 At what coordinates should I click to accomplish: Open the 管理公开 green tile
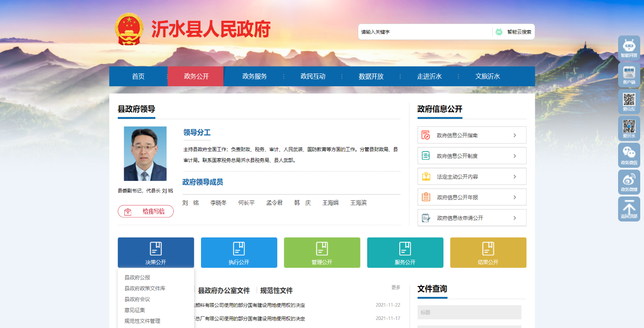[x=322, y=252]
